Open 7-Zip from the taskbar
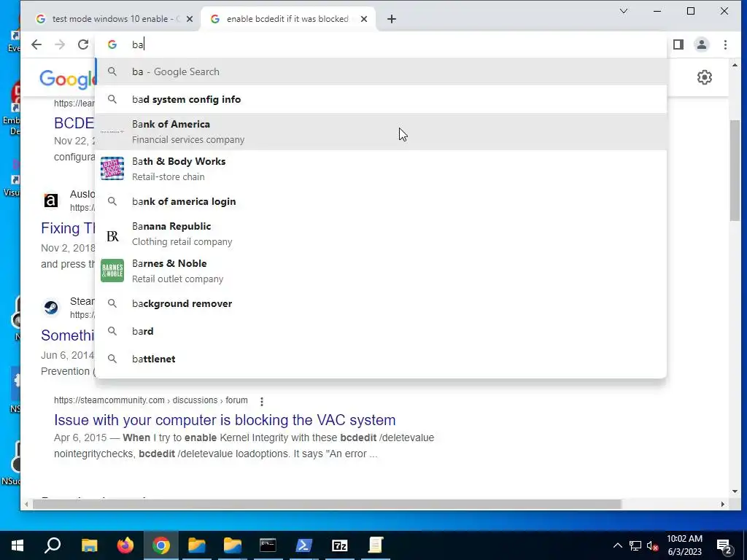The image size is (747, 560). [x=340, y=545]
